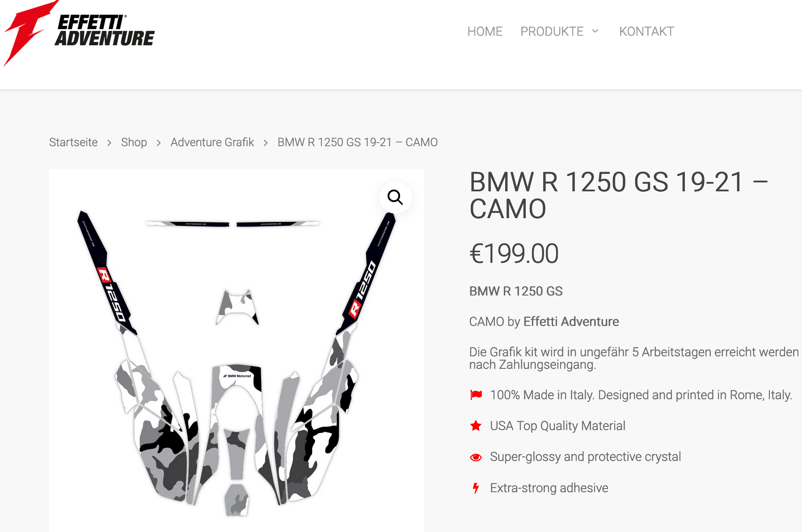The height and width of the screenshot is (532, 802).
Task: Click the current breadcrumb BMW R 1250 GS CAMO
Action: (358, 142)
